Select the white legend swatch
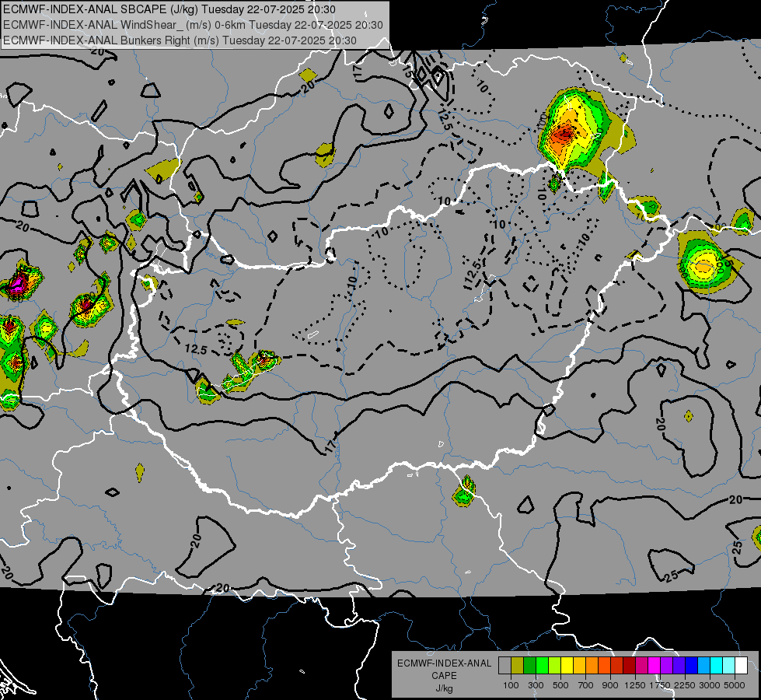 [x=742, y=666]
